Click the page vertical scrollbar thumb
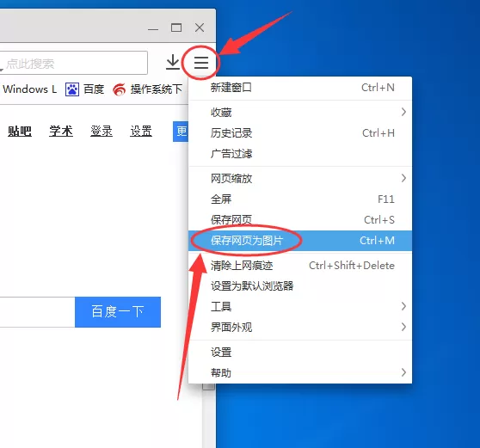The width and height of the screenshot is (480, 448). 208,386
